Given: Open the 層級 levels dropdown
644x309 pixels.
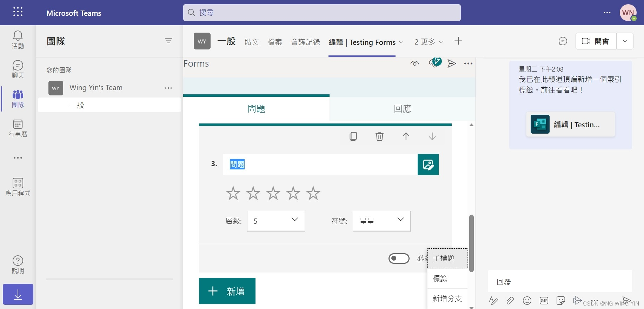Looking at the screenshot, I should (x=276, y=221).
